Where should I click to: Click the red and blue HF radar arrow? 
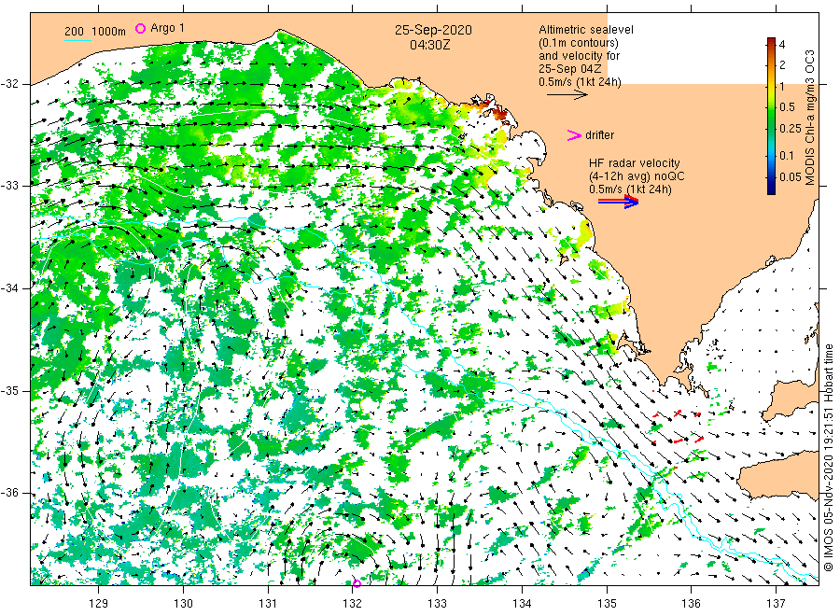(619, 202)
